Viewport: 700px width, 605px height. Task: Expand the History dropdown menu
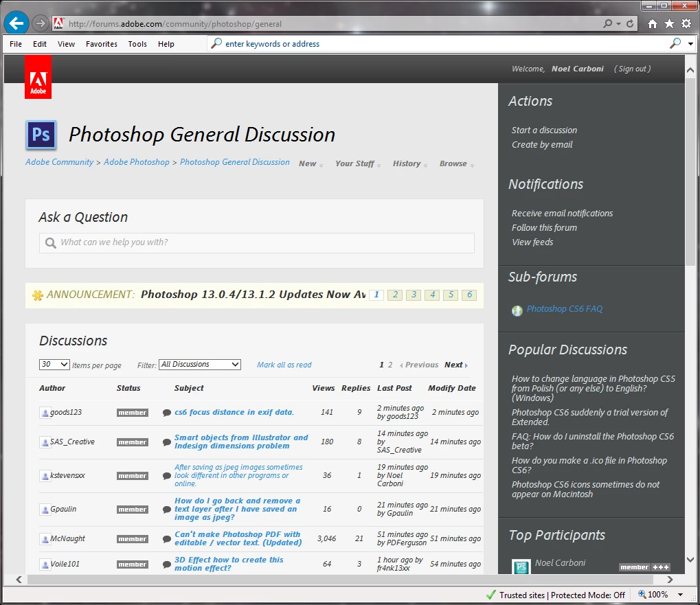(410, 163)
